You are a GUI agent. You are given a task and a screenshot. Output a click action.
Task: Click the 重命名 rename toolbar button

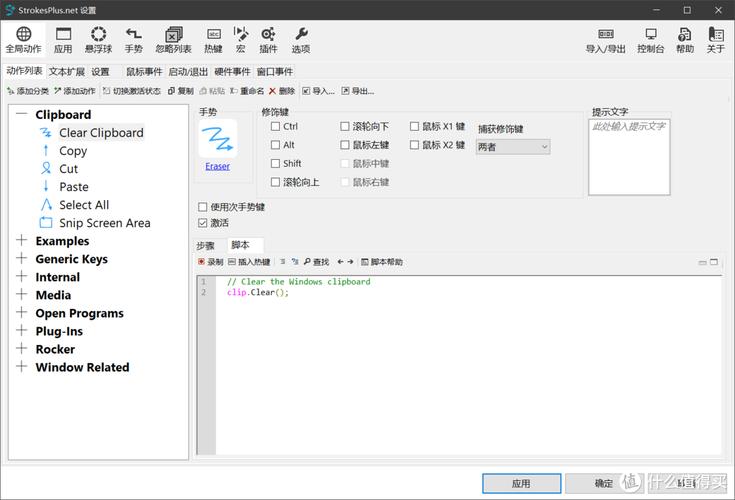click(x=247, y=91)
